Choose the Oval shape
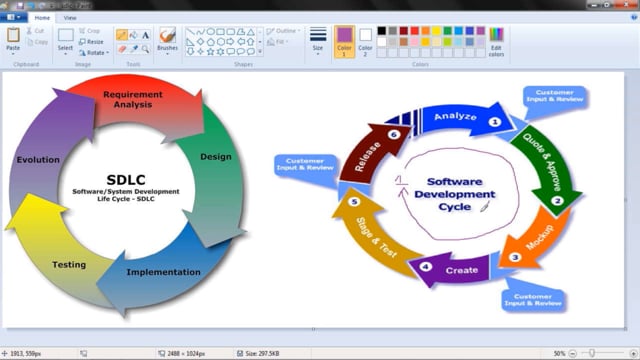The height and width of the screenshot is (360, 640). click(211, 32)
